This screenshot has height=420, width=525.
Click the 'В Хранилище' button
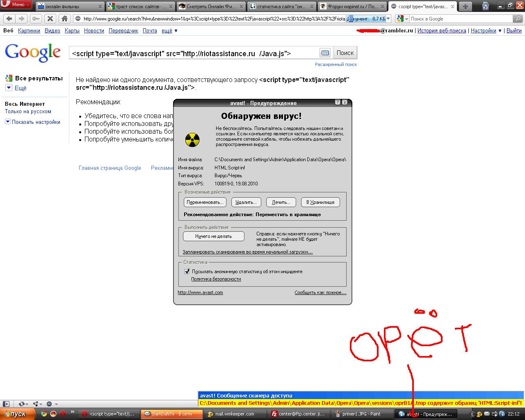320,202
